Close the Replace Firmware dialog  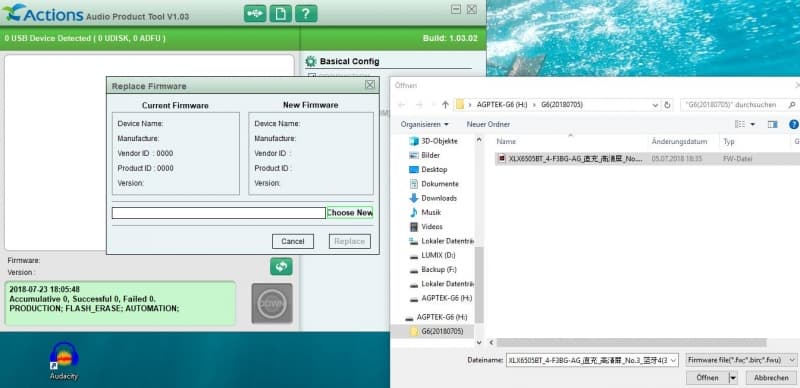point(370,85)
